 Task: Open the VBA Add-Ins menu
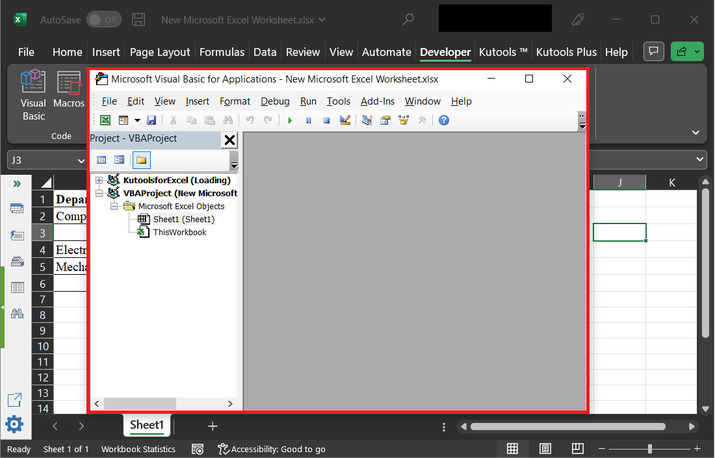pos(378,101)
